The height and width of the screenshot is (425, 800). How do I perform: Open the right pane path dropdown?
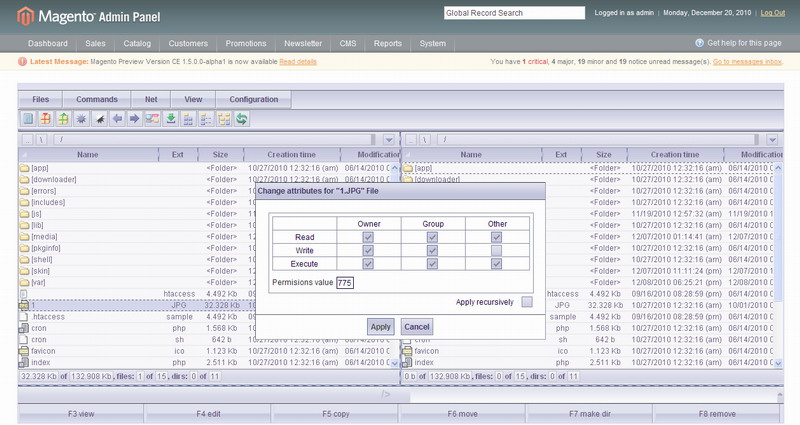pyautogui.click(x=772, y=139)
